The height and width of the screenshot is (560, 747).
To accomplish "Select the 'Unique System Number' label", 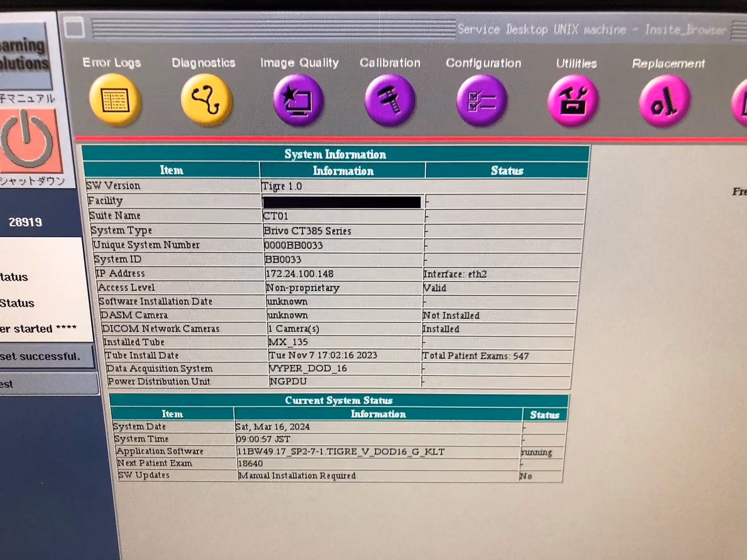I will [146, 245].
